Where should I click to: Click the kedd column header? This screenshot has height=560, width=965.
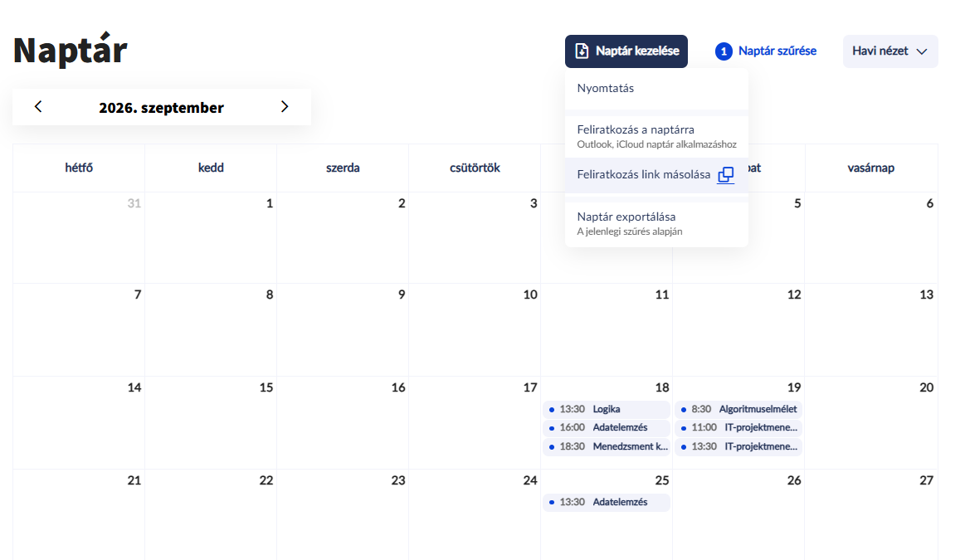coord(211,168)
